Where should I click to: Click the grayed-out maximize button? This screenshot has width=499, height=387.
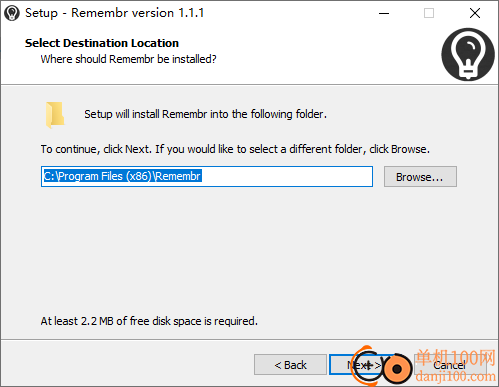429,13
